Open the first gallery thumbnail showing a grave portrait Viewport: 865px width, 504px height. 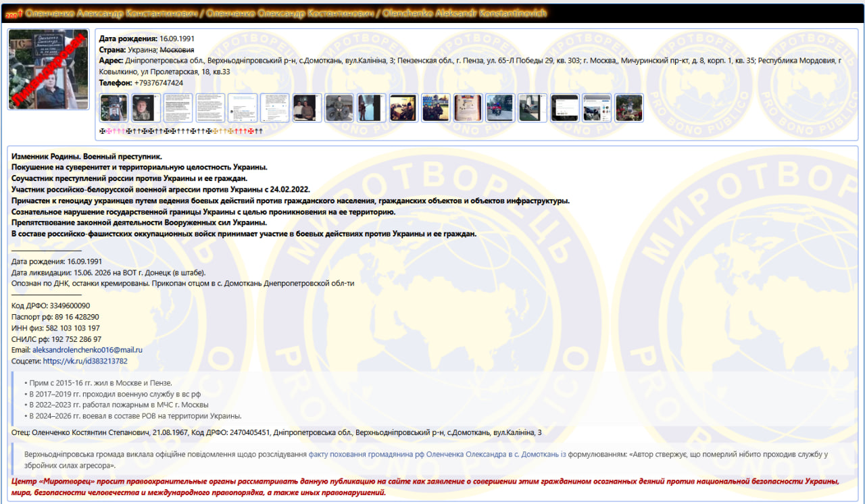(114, 108)
